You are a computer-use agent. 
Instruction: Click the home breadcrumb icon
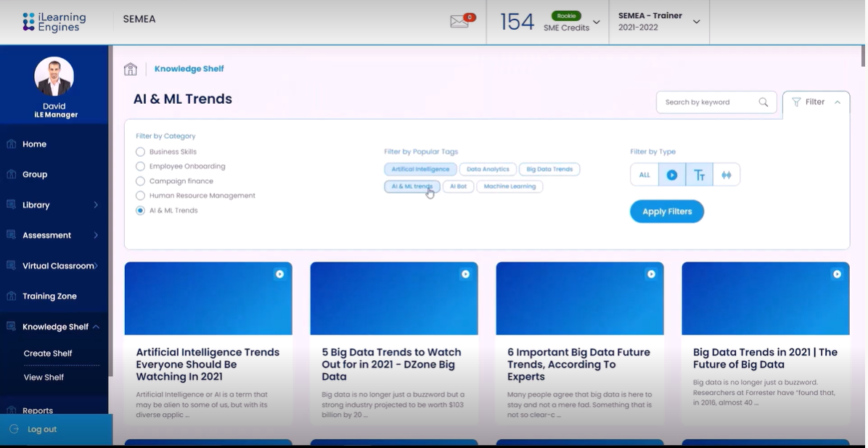(x=130, y=68)
